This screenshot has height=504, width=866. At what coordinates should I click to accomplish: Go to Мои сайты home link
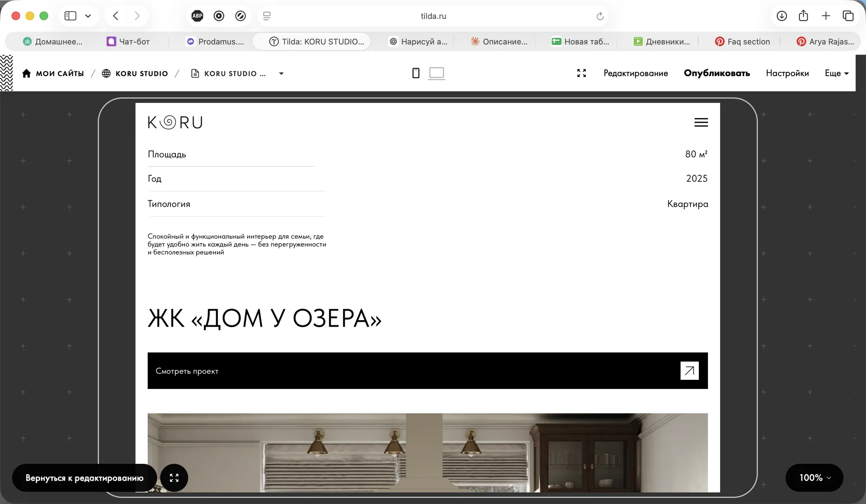pos(53,74)
